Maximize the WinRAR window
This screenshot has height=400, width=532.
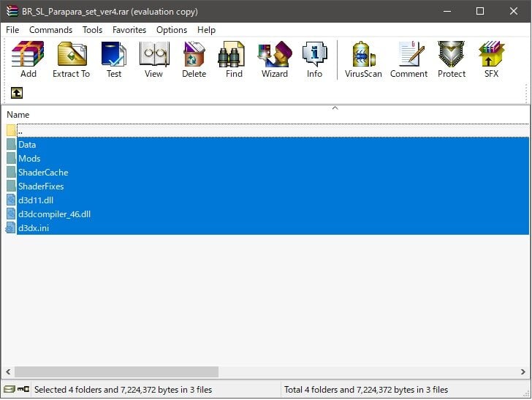tap(480, 11)
